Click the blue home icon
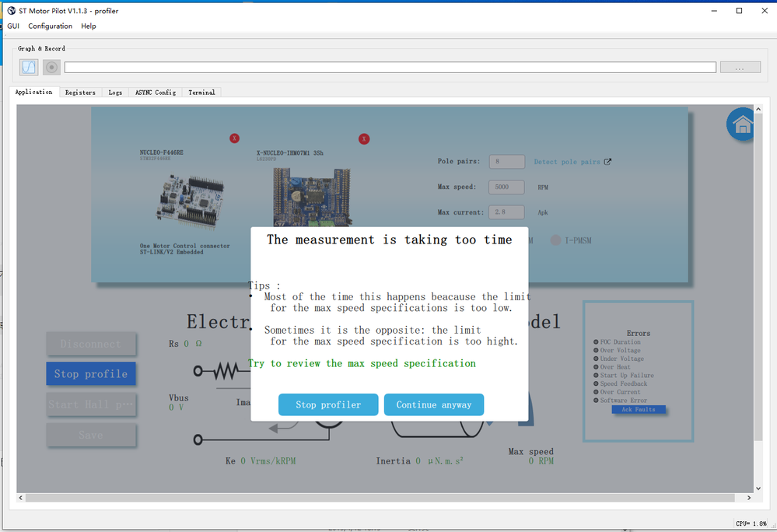 tap(740, 124)
